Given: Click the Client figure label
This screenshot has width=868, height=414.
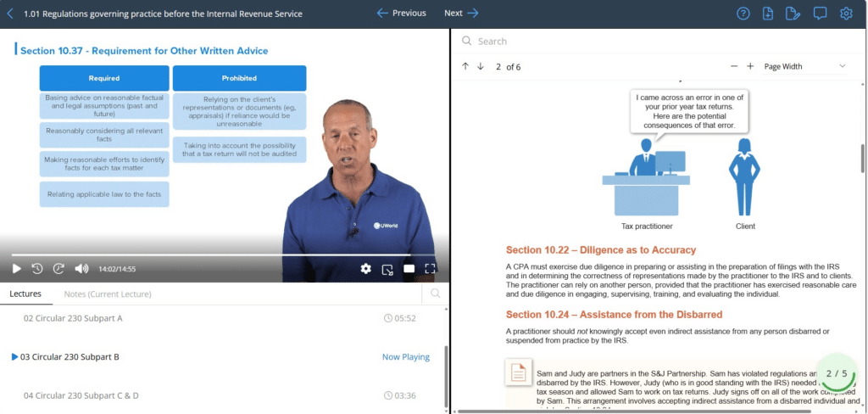Looking at the screenshot, I should click(745, 227).
